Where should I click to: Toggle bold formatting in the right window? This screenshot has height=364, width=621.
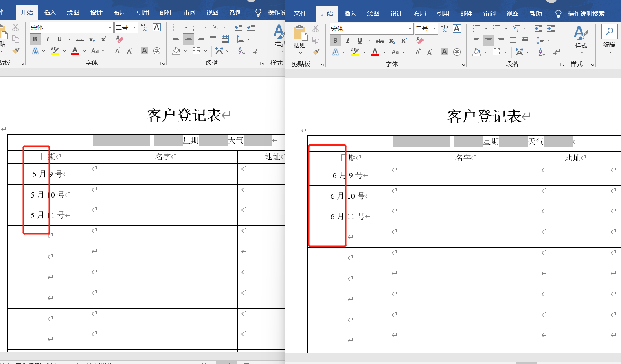(x=335, y=40)
